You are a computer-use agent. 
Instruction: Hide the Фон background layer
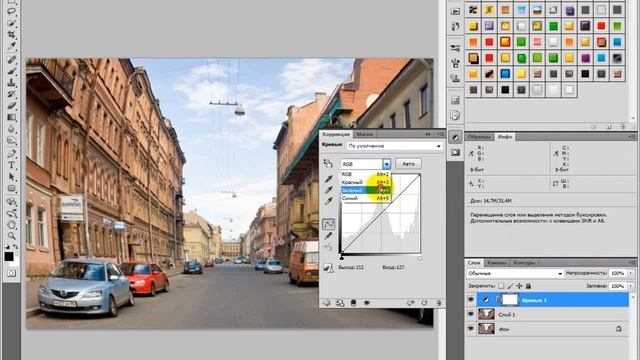[x=471, y=329]
